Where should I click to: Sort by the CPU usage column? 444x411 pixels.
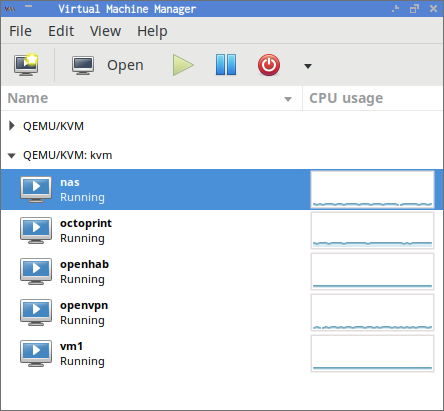tap(373, 98)
